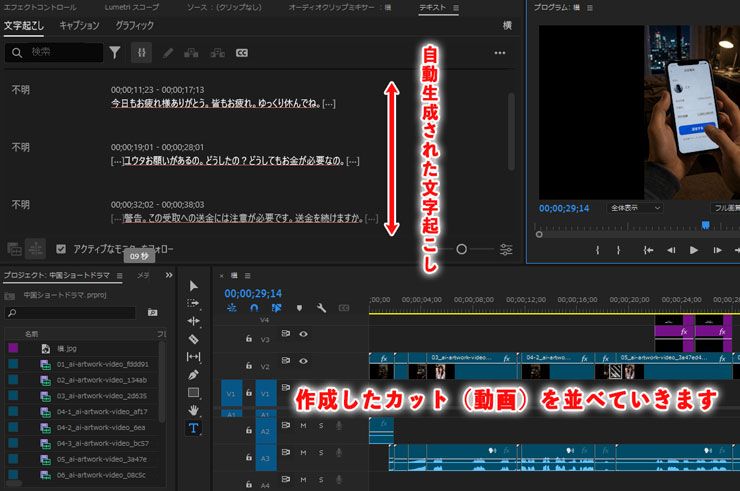
Task: Open the フル画質 playback resolution dropdown
Action: [x=726, y=208]
